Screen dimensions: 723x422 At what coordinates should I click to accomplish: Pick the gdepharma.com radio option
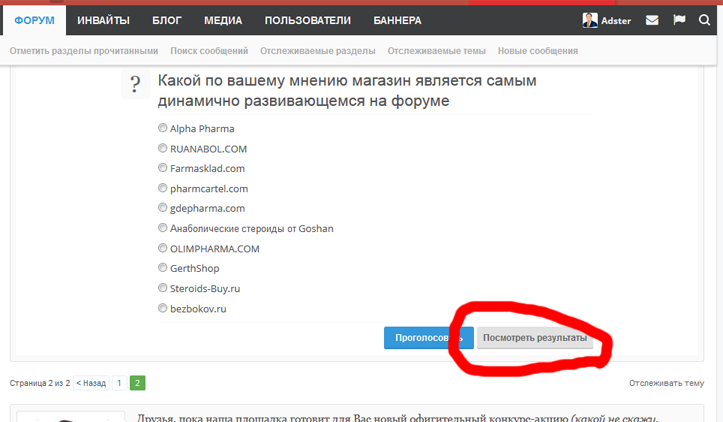coord(162,208)
